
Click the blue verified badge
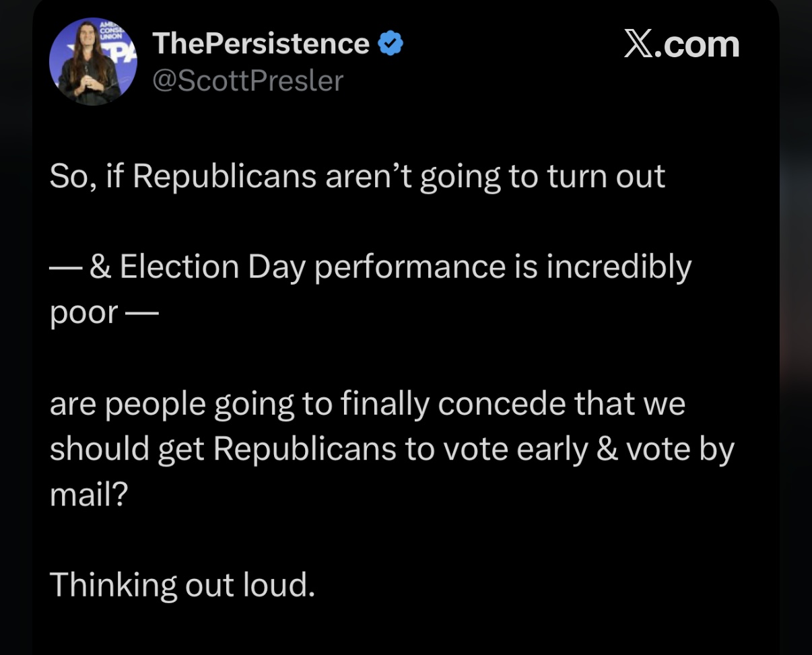pos(391,44)
